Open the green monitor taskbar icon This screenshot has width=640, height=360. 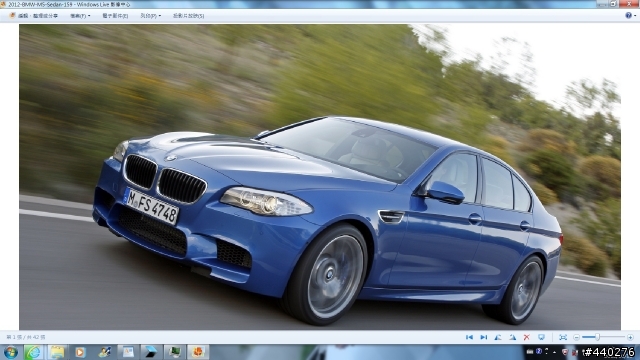pos(175,352)
